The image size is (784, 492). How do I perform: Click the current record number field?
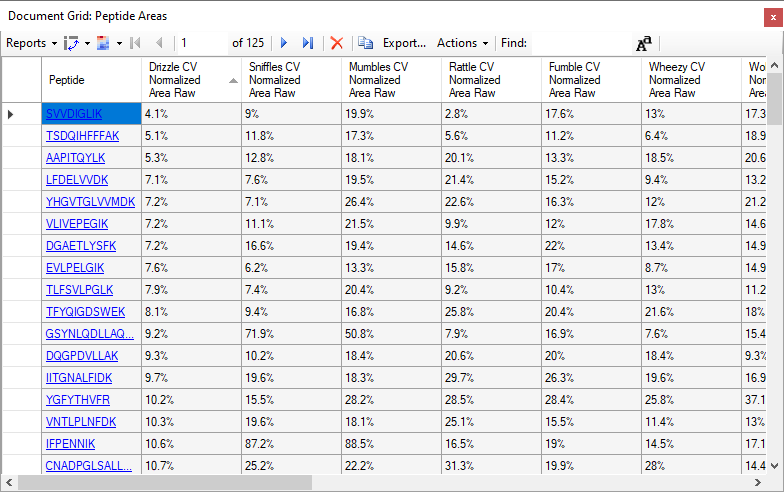click(x=200, y=43)
